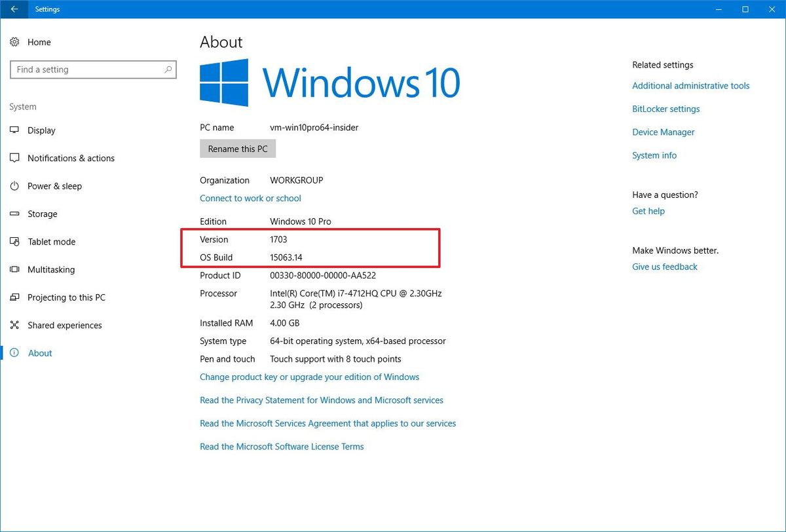The height and width of the screenshot is (532, 786).
Task: Click the Touch support with 8 touch points text
Action: click(x=335, y=359)
